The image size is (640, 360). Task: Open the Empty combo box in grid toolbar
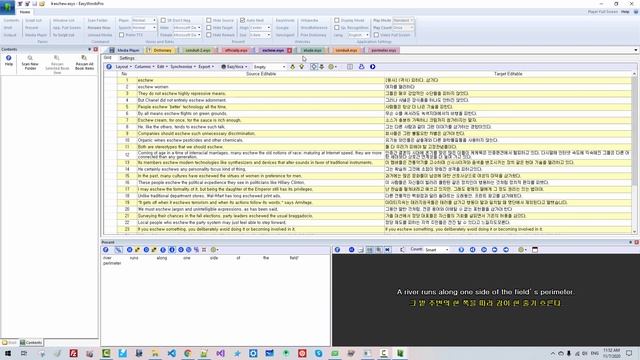269,67
